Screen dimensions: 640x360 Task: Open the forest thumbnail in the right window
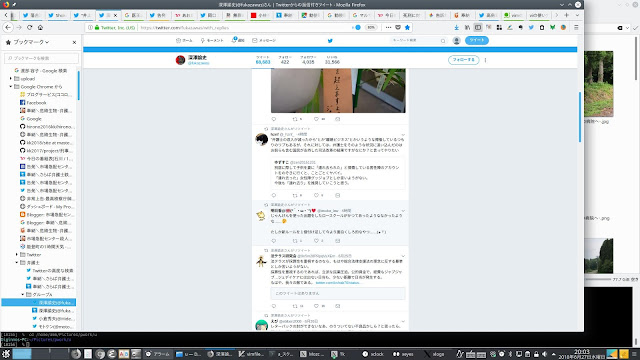pos(598,84)
